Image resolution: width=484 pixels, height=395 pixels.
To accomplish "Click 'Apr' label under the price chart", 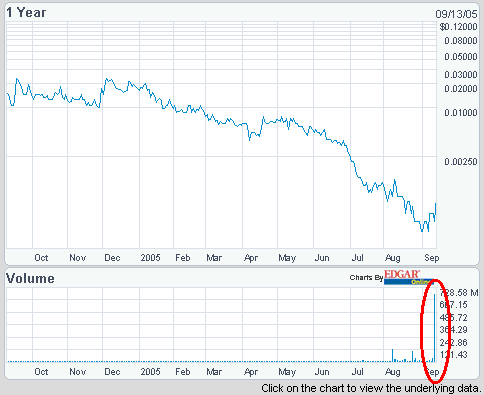I will 251,258.
